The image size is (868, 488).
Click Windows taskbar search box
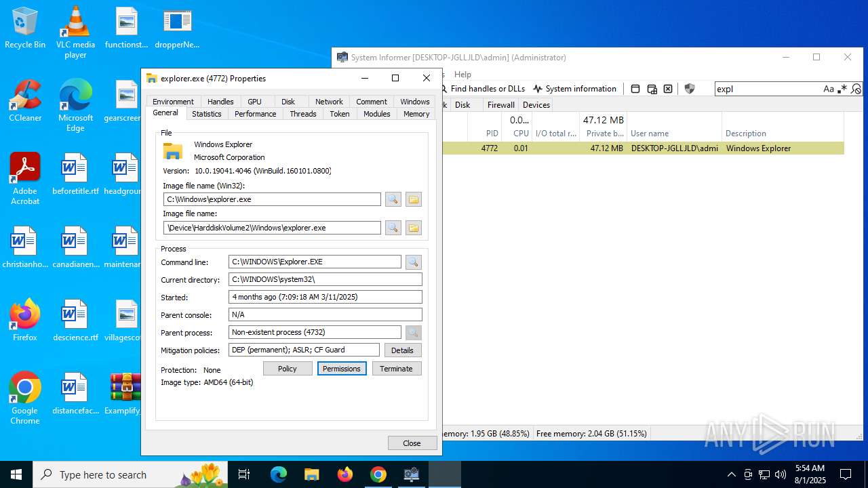(x=130, y=474)
